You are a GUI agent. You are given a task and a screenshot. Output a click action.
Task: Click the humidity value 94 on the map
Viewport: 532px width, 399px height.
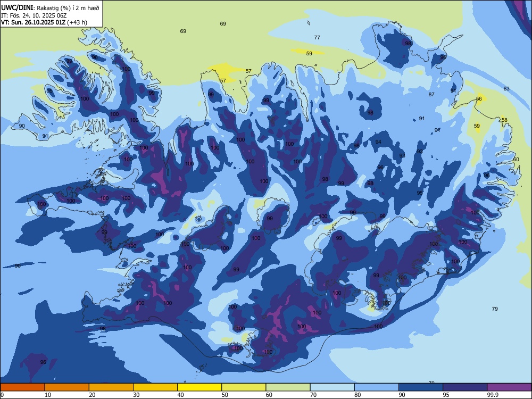[378, 142]
